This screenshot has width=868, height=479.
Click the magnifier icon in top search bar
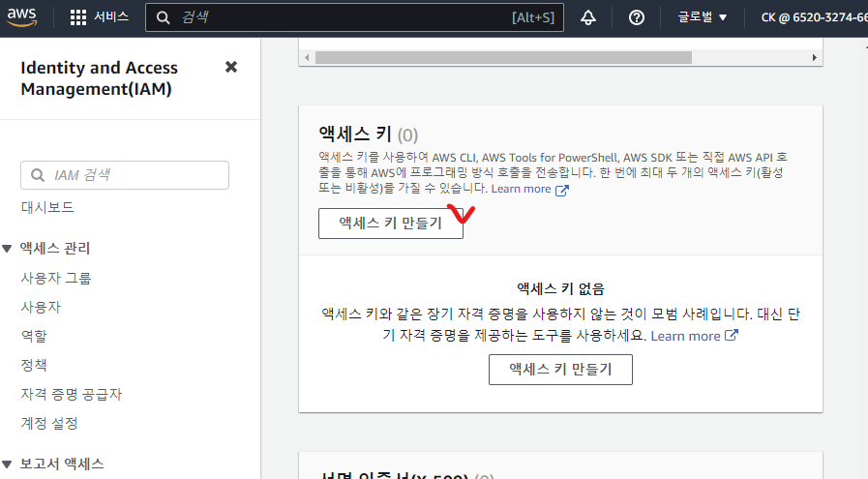[x=163, y=17]
